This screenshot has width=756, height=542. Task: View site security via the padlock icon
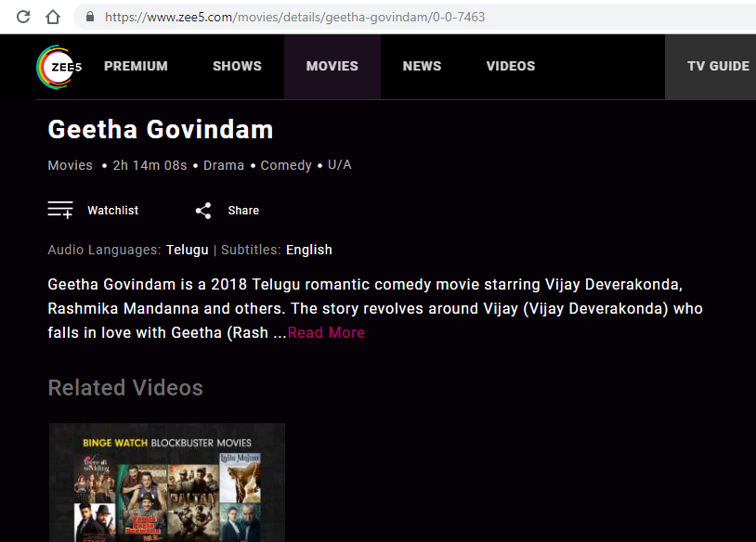pyautogui.click(x=90, y=17)
